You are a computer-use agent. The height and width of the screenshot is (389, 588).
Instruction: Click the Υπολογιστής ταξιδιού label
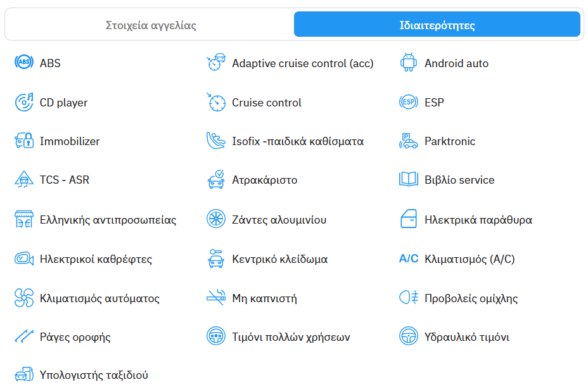94,375
